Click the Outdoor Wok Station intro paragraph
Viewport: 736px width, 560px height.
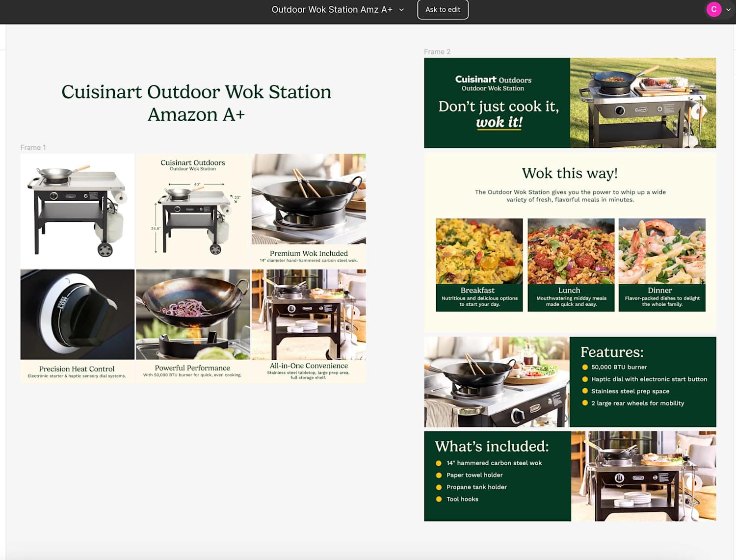pyautogui.click(x=570, y=196)
